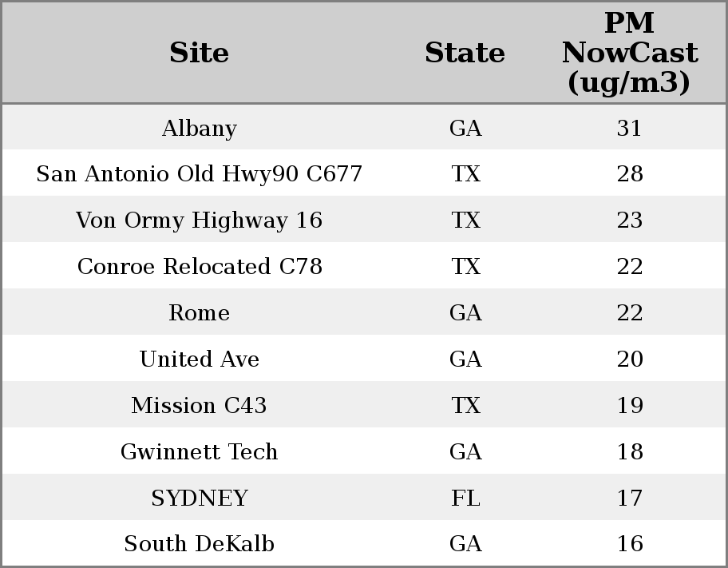Click the Mission C43 site name
The height and width of the screenshot is (568, 728).
tap(199, 406)
